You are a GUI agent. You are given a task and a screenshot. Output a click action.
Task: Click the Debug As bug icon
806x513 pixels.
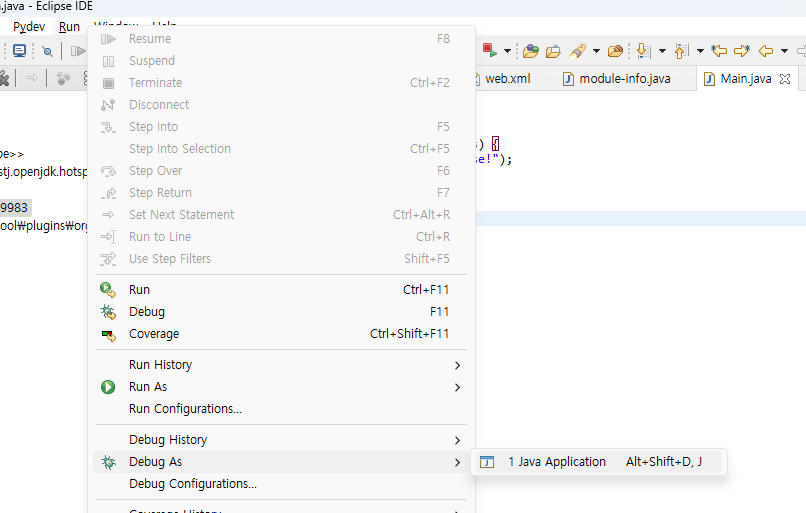click(x=108, y=462)
